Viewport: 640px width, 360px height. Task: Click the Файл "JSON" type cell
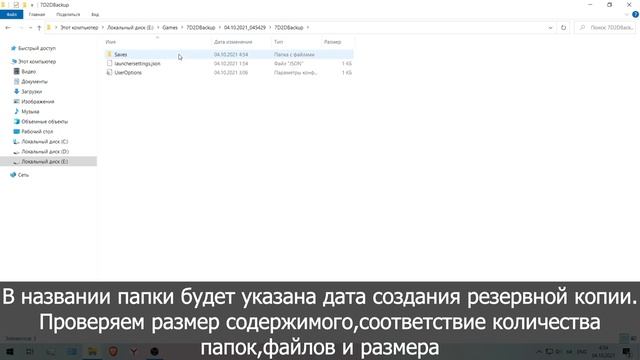[289, 64]
